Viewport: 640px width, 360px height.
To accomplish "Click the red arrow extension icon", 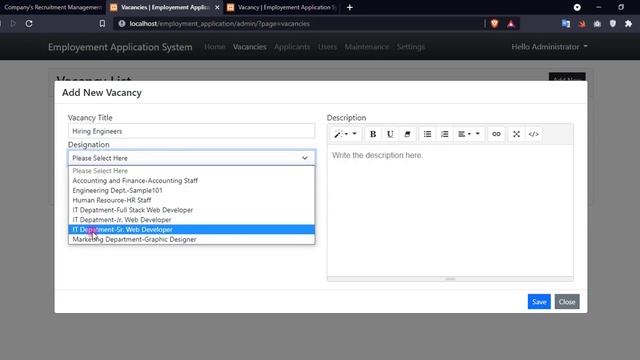I will [x=582, y=24].
